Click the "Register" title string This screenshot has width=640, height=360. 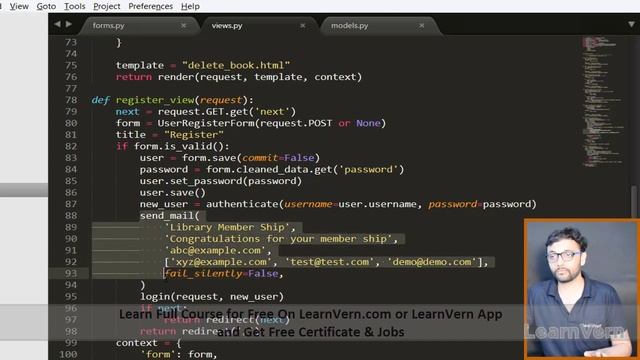point(194,135)
